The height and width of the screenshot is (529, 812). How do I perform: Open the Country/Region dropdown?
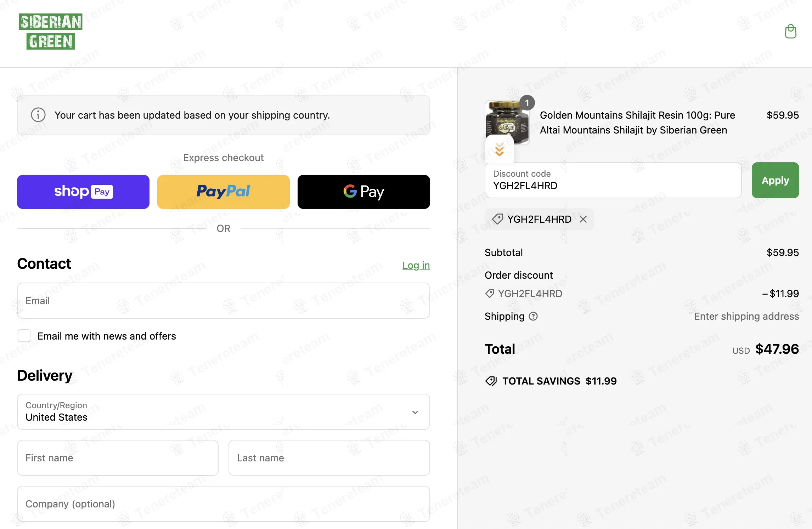click(x=223, y=412)
